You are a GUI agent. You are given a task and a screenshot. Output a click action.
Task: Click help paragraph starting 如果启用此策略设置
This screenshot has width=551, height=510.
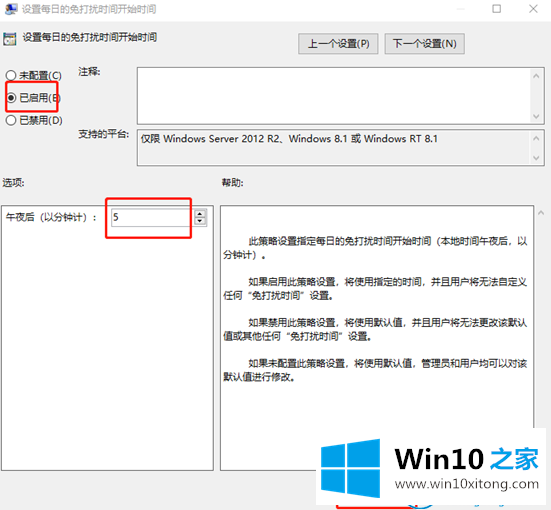(375, 289)
